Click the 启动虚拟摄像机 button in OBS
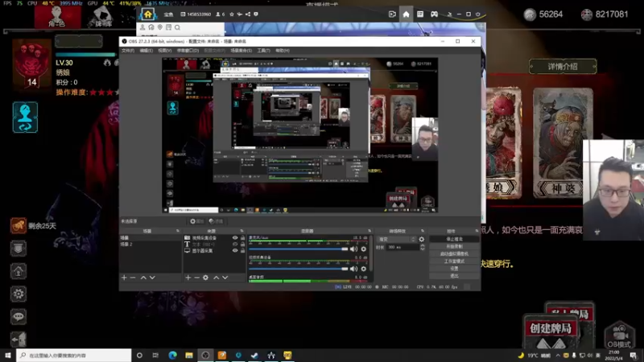 tap(454, 253)
